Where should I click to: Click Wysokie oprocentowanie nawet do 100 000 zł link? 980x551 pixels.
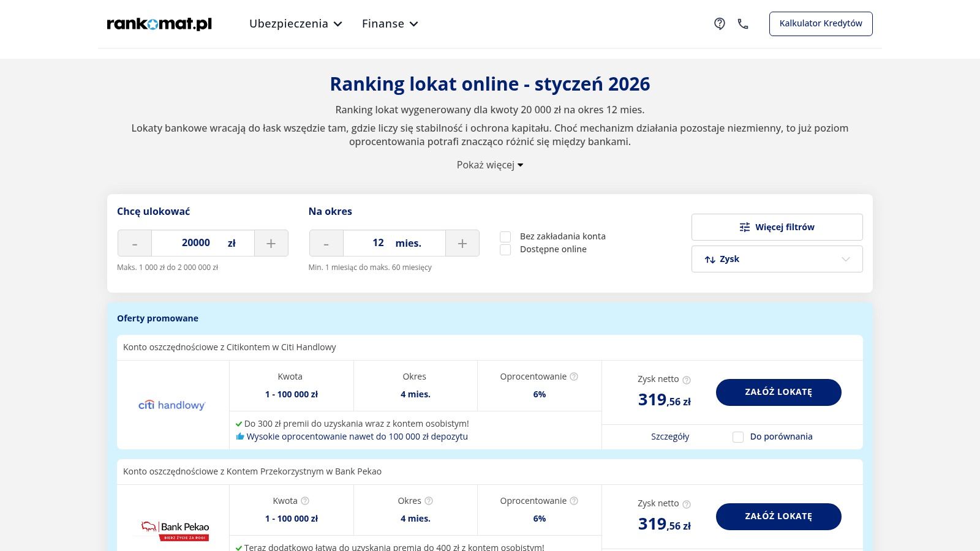pos(357,437)
